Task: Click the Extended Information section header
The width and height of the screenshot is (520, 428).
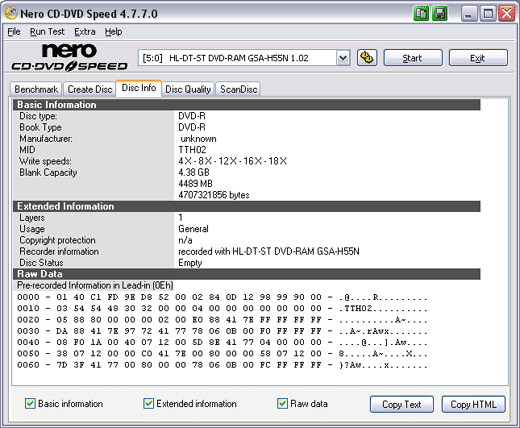Action: pos(247,206)
